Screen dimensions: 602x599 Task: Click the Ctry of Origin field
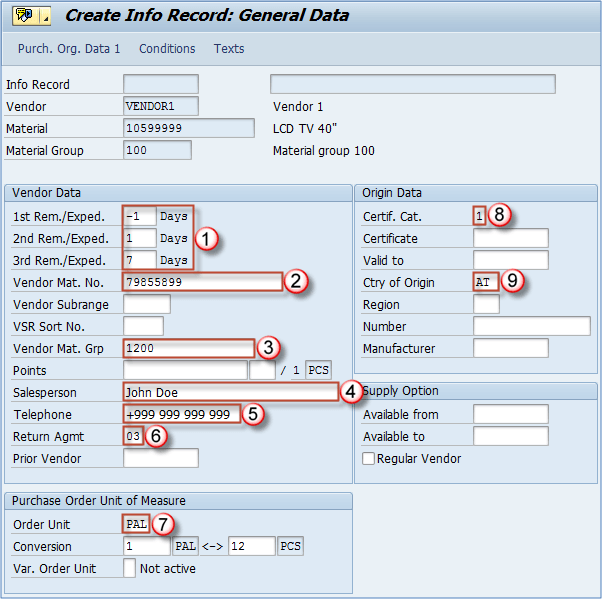(485, 282)
